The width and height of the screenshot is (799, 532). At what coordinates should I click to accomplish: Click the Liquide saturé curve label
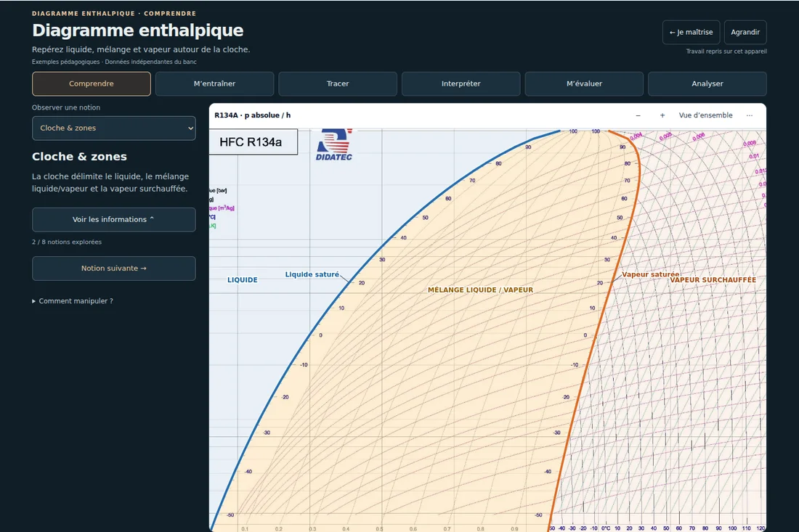coord(312,274)
